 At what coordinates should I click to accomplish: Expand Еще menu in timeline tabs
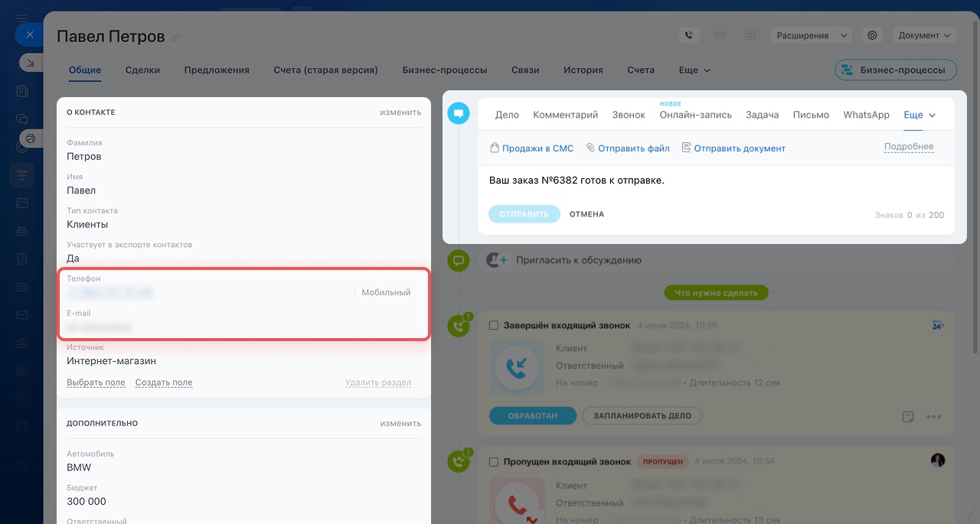coord(920,115)
